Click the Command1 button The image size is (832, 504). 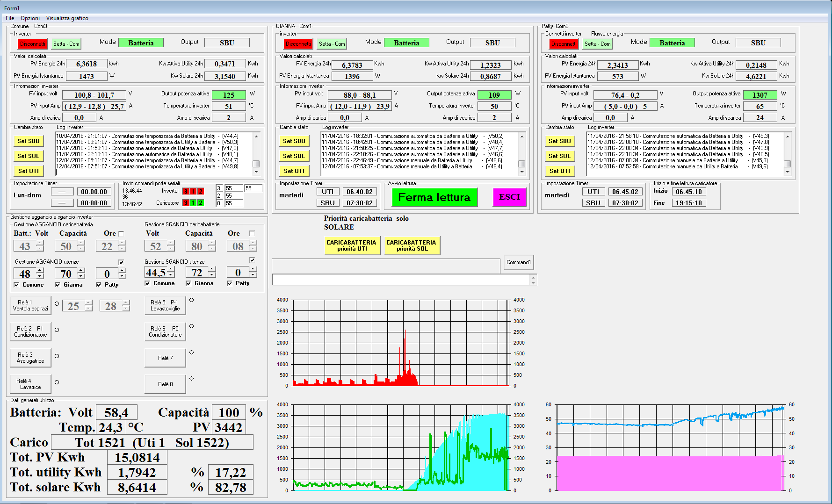click(519, 262)
